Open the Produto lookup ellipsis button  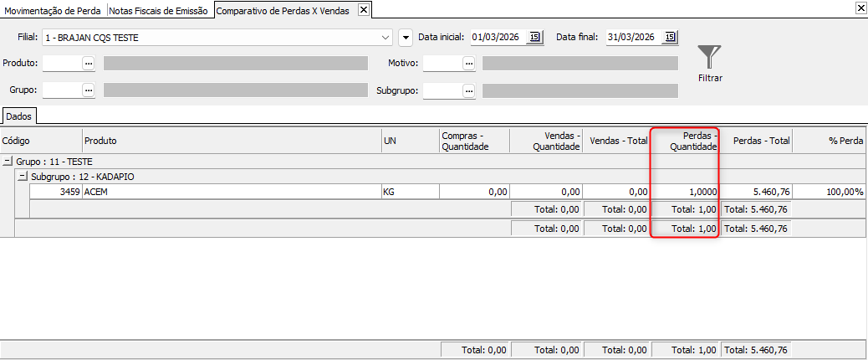pyautogui.click(x=88, y=64)
